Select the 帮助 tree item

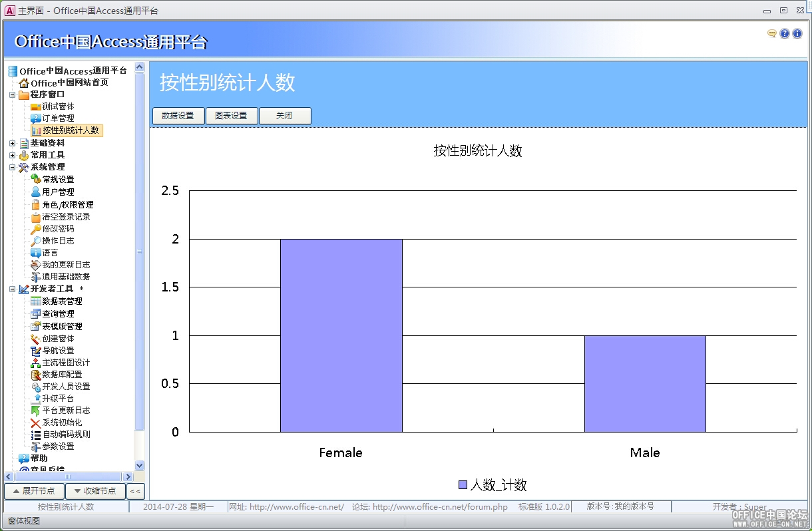click(x=39, y=458)
